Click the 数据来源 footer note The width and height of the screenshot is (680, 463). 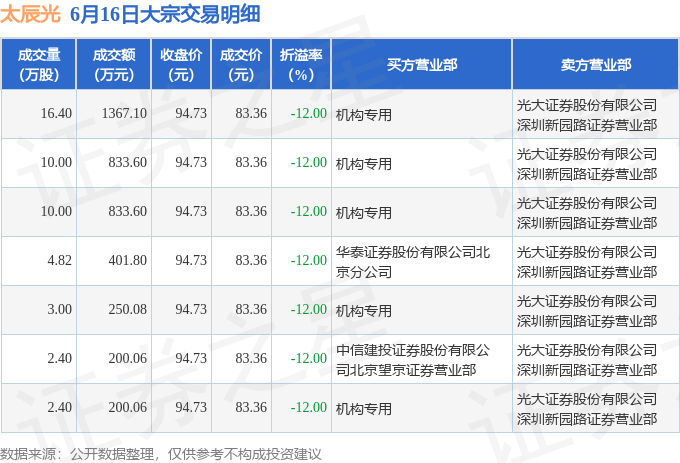coord(160,454)
